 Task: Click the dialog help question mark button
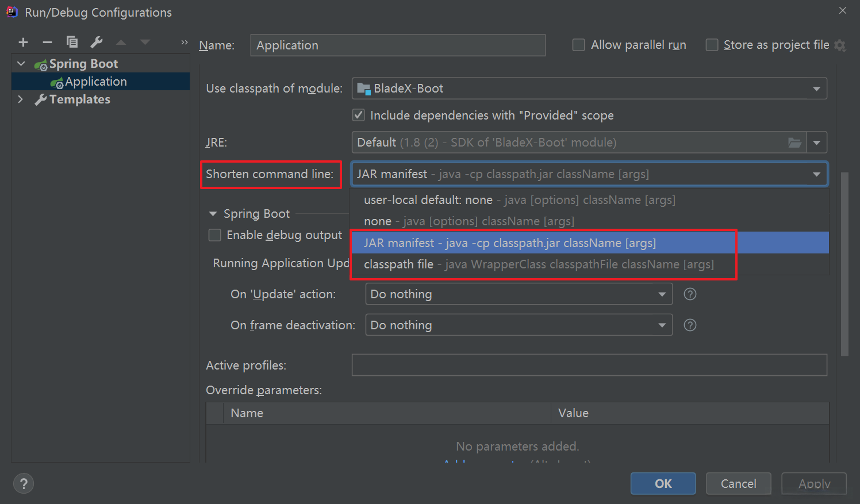24,484
